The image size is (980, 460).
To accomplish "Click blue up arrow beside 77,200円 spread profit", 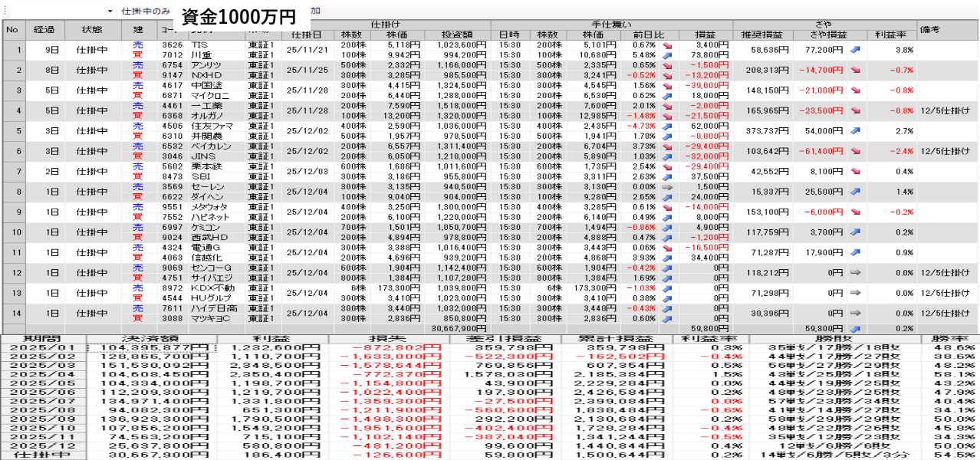I will click(855, 50).
